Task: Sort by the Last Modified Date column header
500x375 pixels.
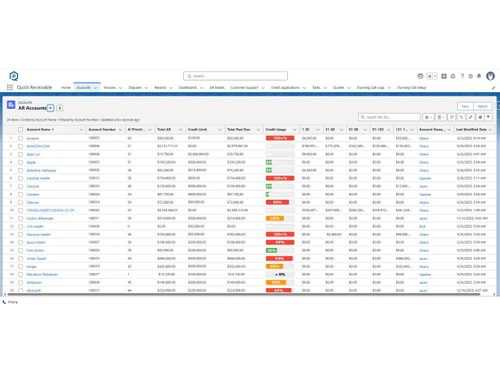Action: 471,129
